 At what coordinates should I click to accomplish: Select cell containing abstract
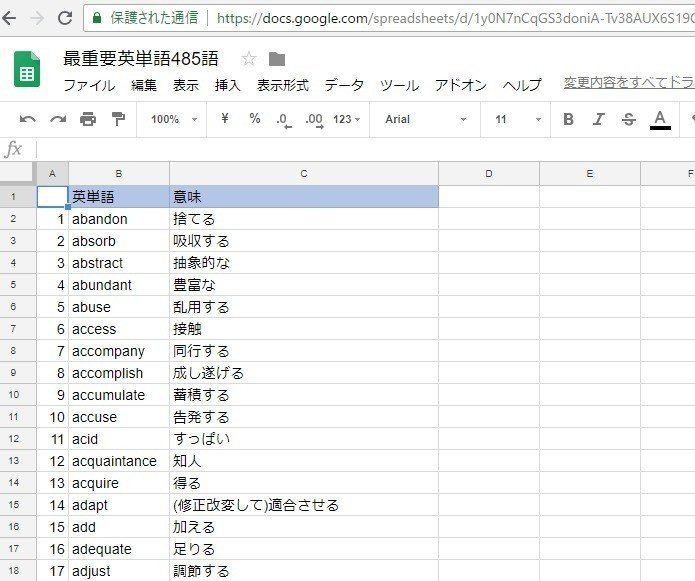(x=119, y=263)
